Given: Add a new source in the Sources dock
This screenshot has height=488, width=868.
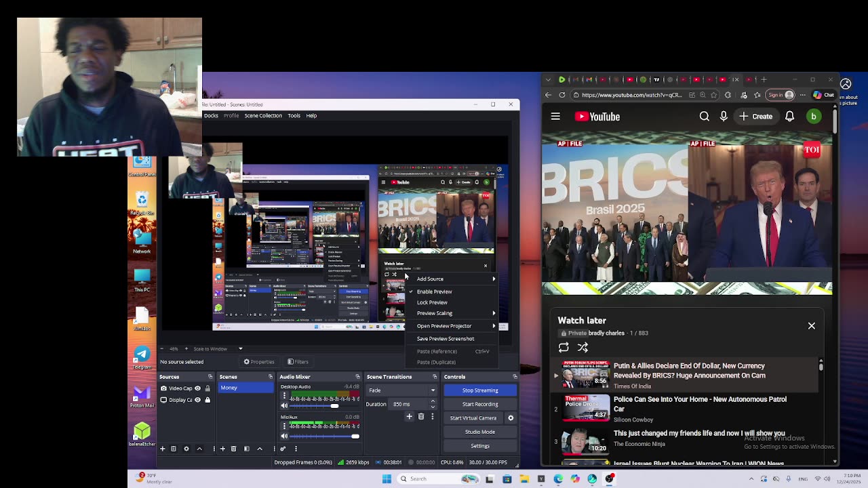Looking at the screenshot, I should click(x=162, y=449).
